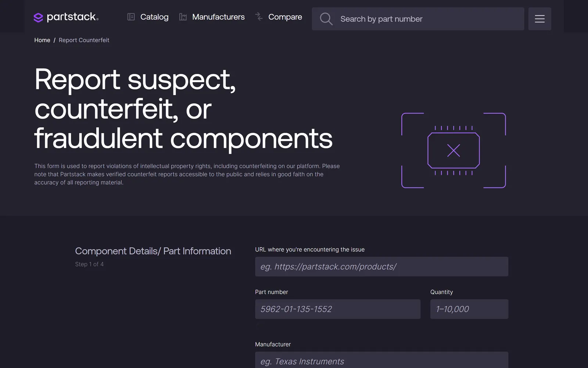Click the Manufacturers factory icon
Image resolution: width=588 pixels, height=368 pixels.
pos(183,17)
